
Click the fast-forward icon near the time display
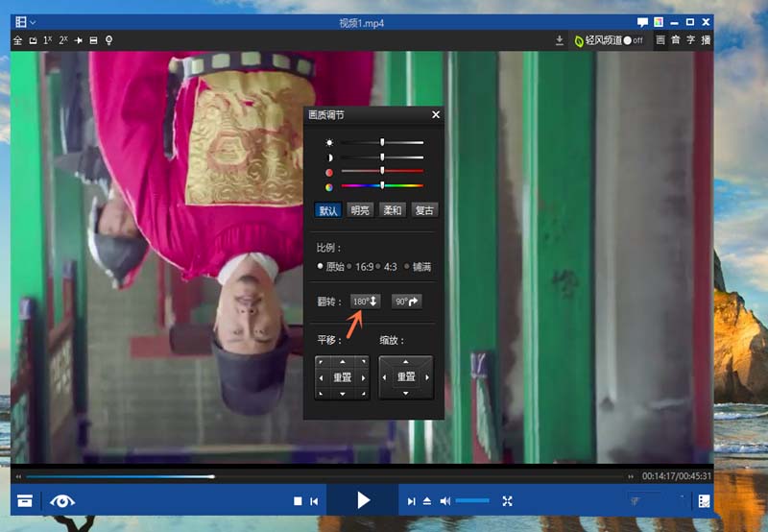click(x=631, y=476)
